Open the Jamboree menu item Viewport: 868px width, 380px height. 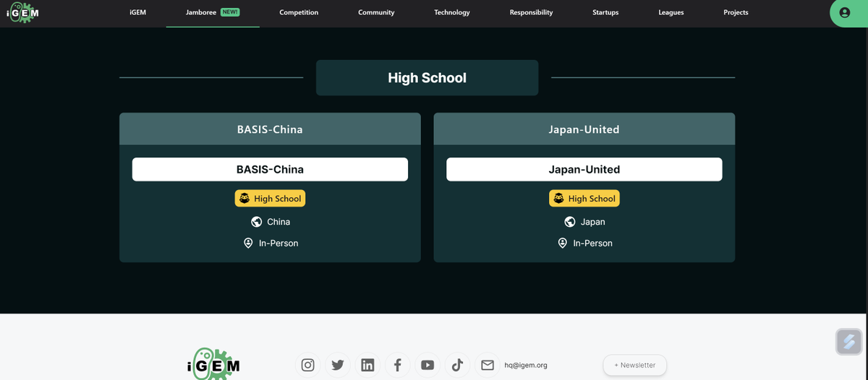pyautogui.click(x=201, y=12)
